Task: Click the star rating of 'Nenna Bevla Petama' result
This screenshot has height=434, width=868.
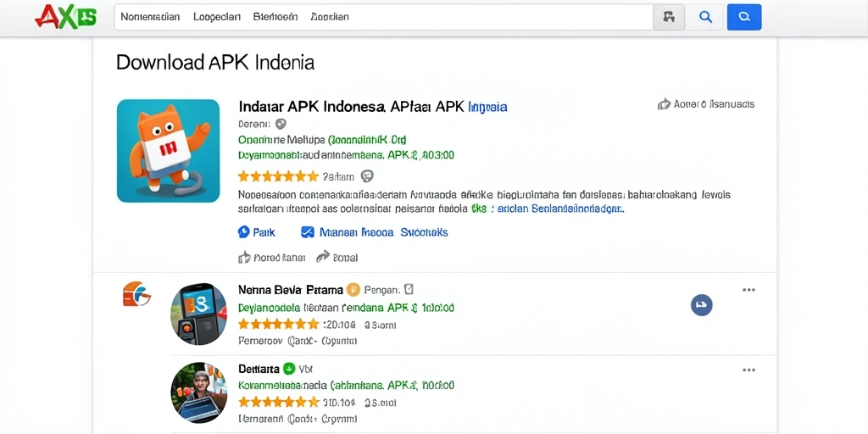Action: tap(278, 324)
